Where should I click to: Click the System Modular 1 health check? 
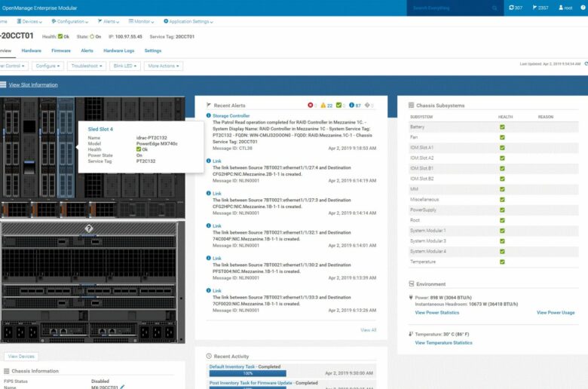(502, 231)
